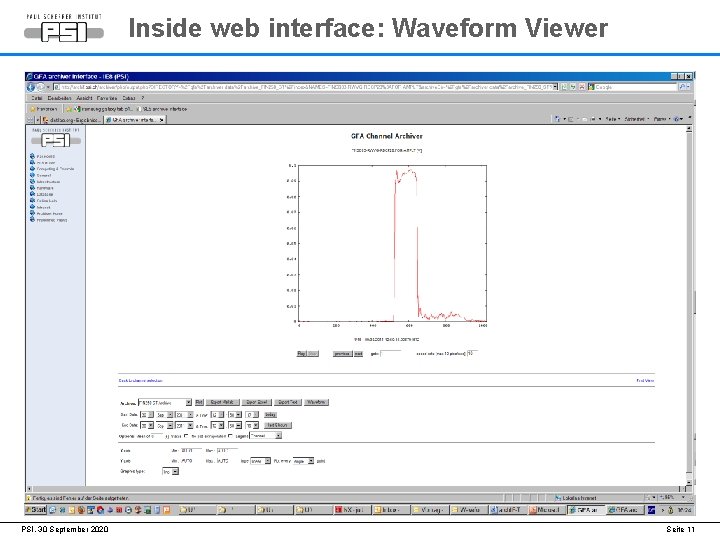This screenshot has height=540, width=720.
Task: Open the Ansicht menu
Action: click(x=84, y=98)
